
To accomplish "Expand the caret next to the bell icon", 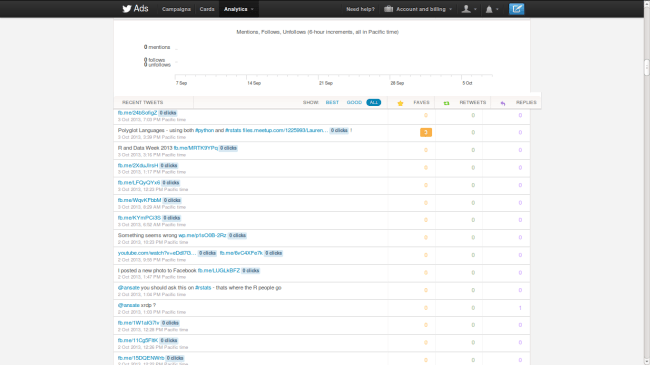I will tap(497, 9).
